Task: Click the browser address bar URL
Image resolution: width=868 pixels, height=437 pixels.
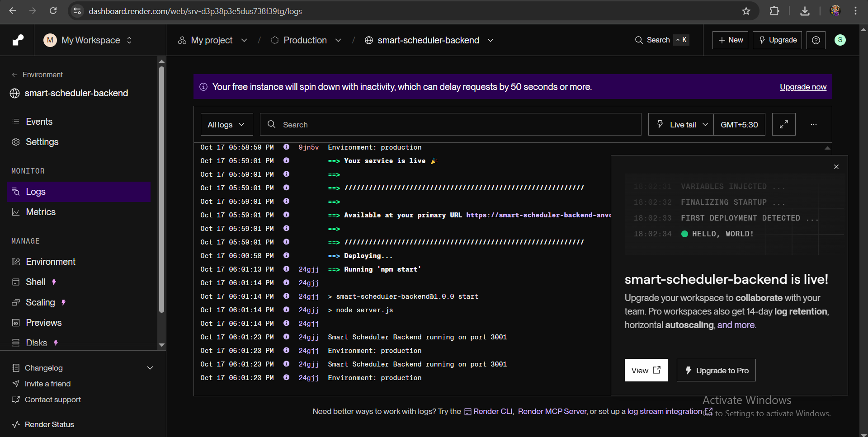Action: point(195,11)
